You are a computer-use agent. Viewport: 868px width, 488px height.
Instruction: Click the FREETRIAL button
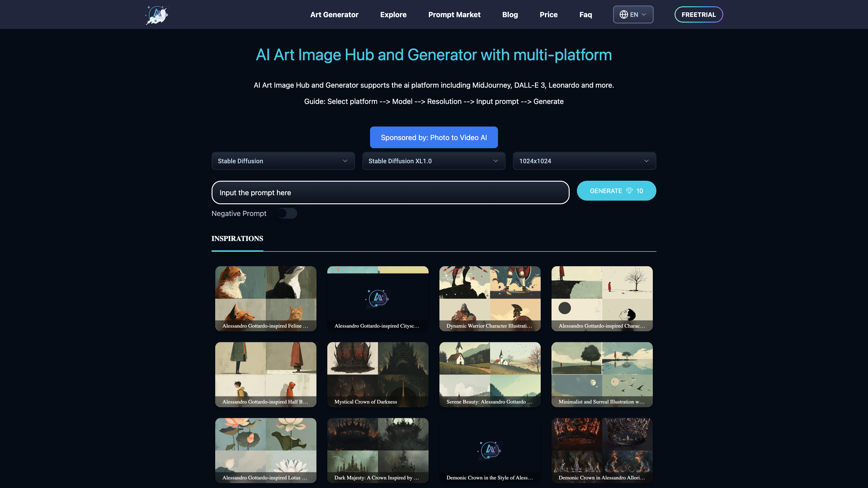click(x=699, y=14)
